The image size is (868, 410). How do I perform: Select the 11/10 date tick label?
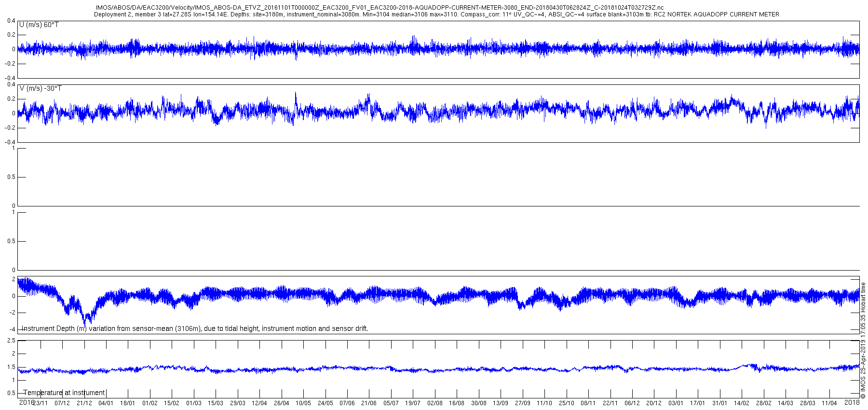pos(544,403)
